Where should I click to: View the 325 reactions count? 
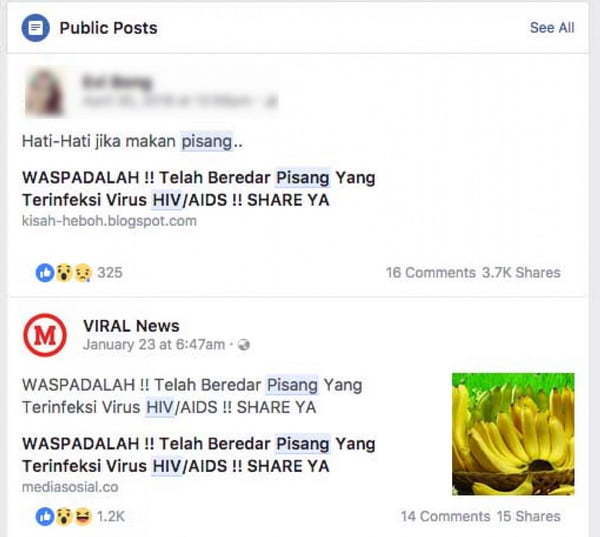(x=110, y=273)
